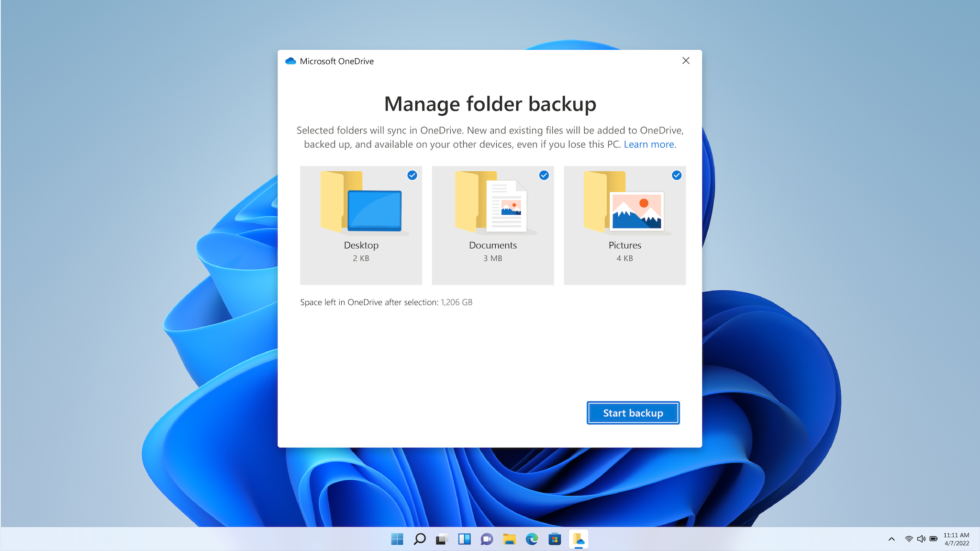Launch Microsoft Edge from taskbar
The image size is (980, 551).
[x=532, y=539]
